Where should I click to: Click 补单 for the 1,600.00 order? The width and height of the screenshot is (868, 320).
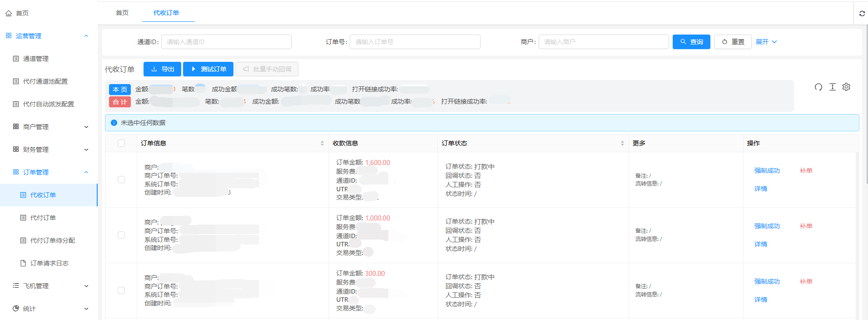click(x=806, y=170)
